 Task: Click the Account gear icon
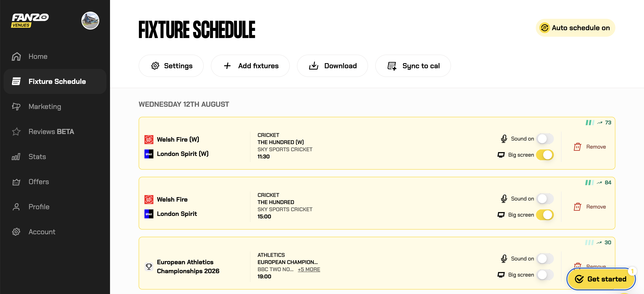pyautogui.click(x=16, y=232)
